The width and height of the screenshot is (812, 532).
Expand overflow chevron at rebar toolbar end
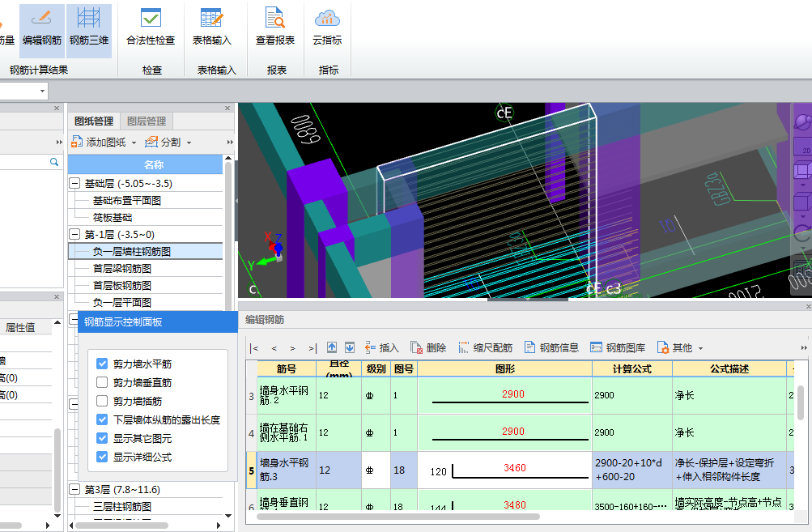point(804,347)
